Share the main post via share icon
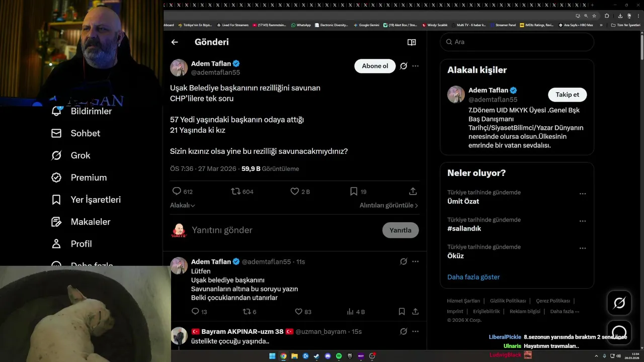 point(413,192)
